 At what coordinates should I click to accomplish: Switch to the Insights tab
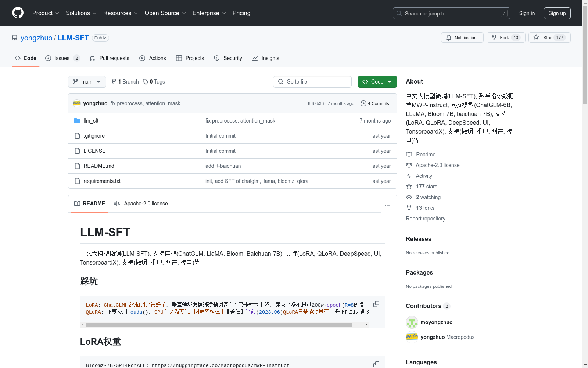coord(265,58)
